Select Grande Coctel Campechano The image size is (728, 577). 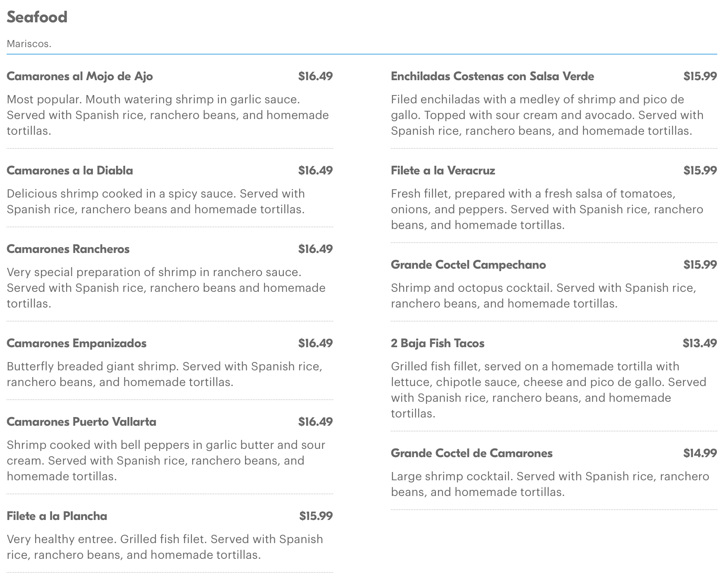(x=468, y=265)
